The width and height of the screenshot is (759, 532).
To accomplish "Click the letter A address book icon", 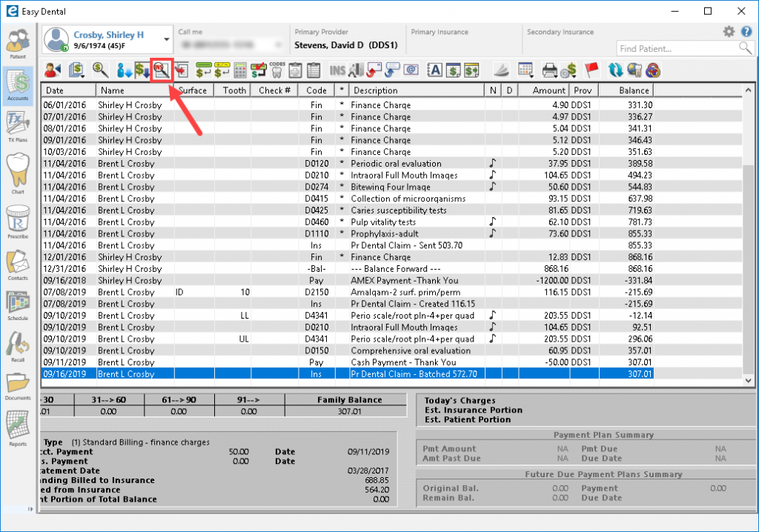I will [x=434, y=70].
